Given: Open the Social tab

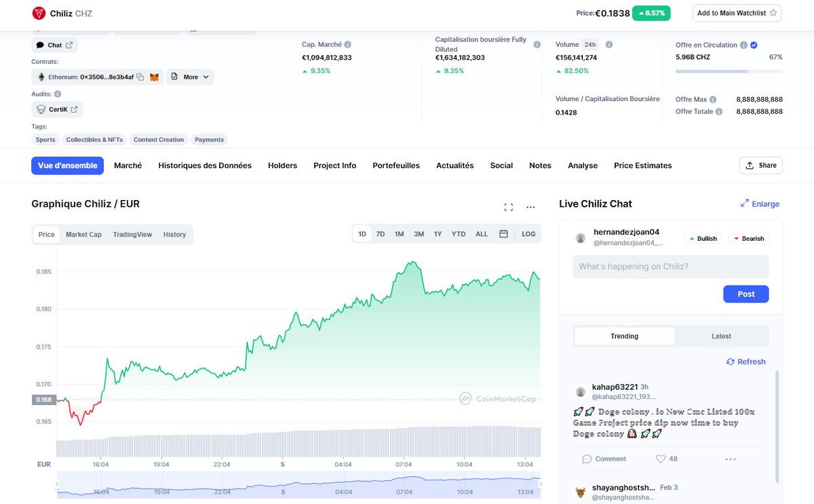Looking at the screenshot, I should (x=501, y=166).
